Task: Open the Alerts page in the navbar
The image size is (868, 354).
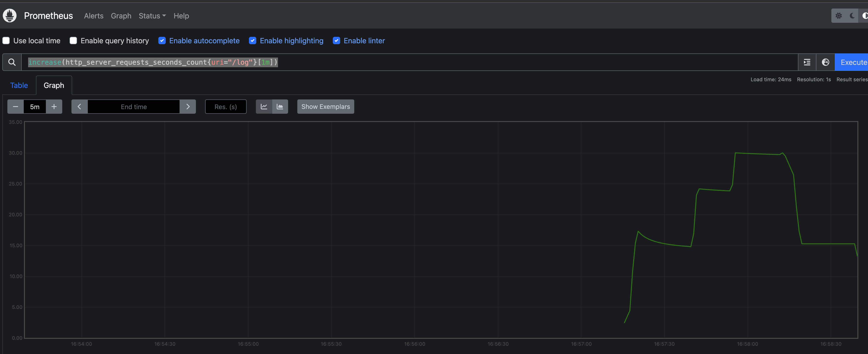Action: [x=94, y=16]
